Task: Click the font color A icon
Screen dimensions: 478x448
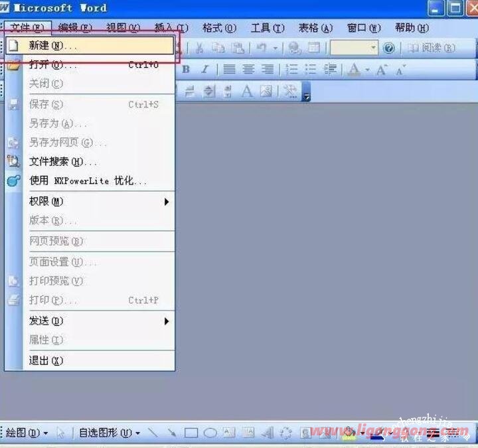Action: pos(354,70)
